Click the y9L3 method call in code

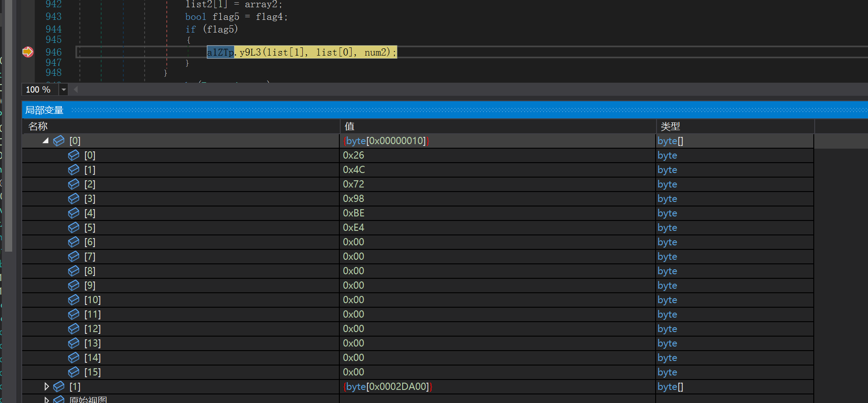pos(250,52)
